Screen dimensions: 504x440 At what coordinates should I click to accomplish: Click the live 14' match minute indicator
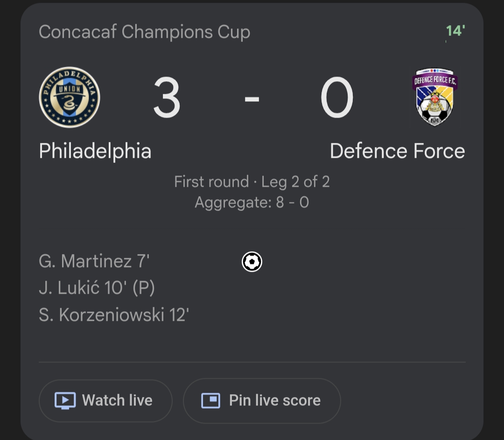point(455,31)
